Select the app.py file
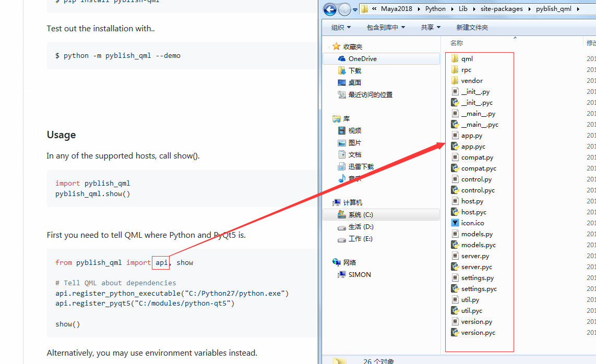Viewport: 596px width, 364px height. pos(467,135)
